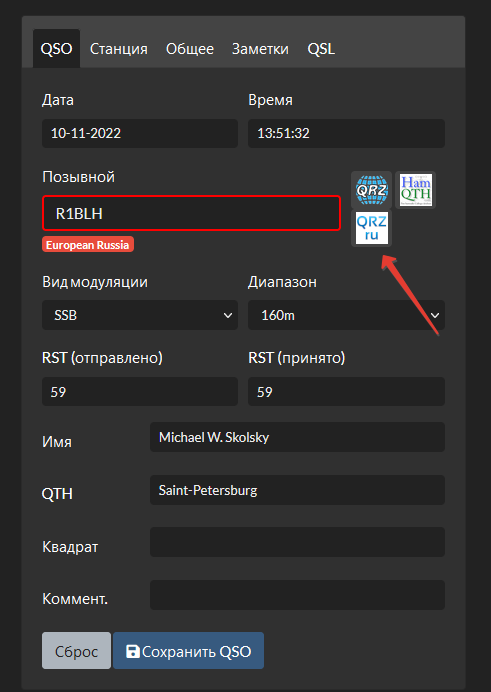Click the RST (отправлено) field

point(140,391)
